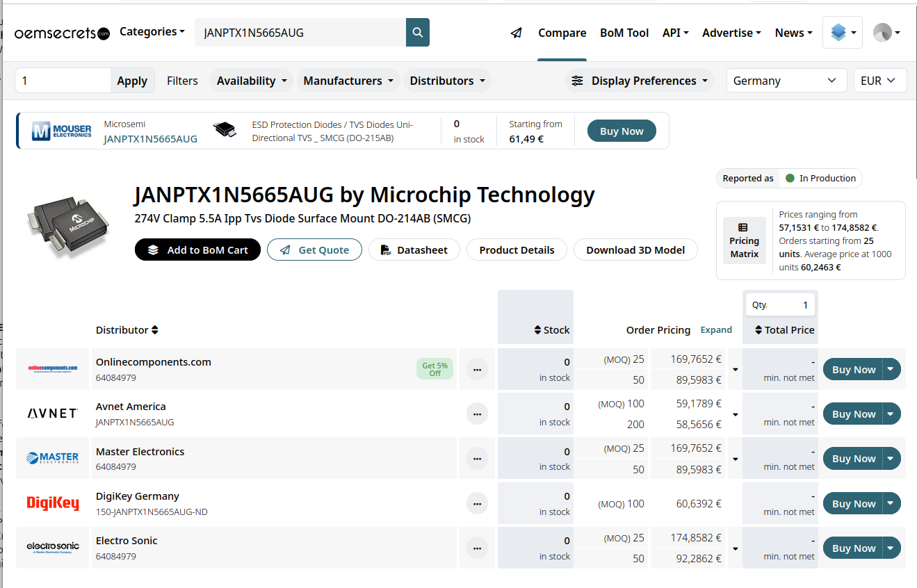Viewport: 917px width, 588px height.
Task: Open the user profile avatar menu
Action: click(886, 33)
